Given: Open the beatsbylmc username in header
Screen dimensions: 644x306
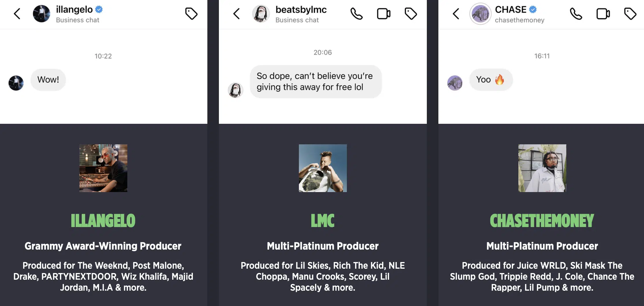Looking at the screenshot, I should [301, 10].
